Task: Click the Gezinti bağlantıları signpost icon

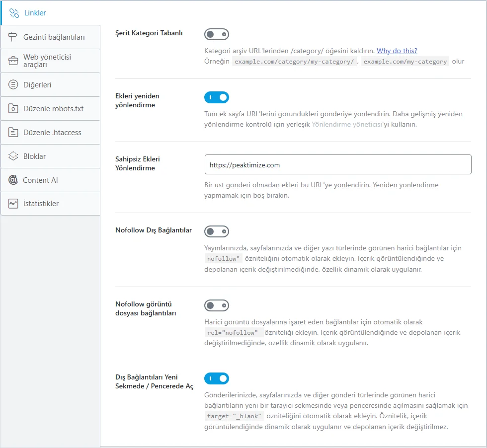Action: [13, 37]
